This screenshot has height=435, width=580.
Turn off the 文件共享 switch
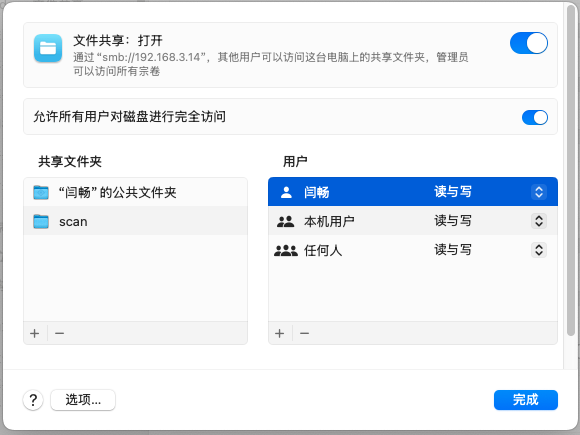click(x=529, y=43)
